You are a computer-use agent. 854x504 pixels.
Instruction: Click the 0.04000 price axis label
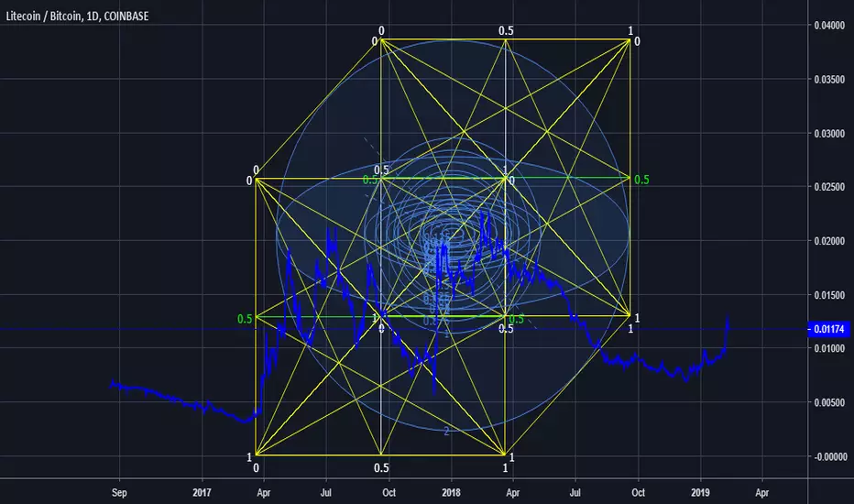pyautogui.click(x=829, y=25)
